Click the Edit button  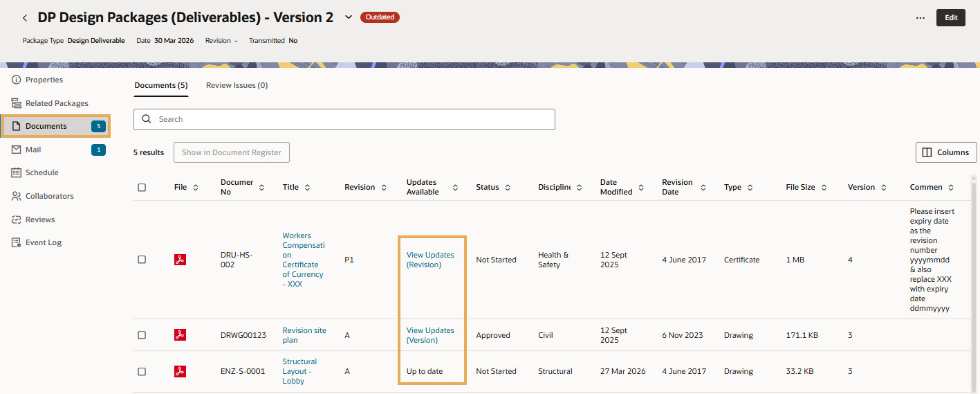[950, 18]
